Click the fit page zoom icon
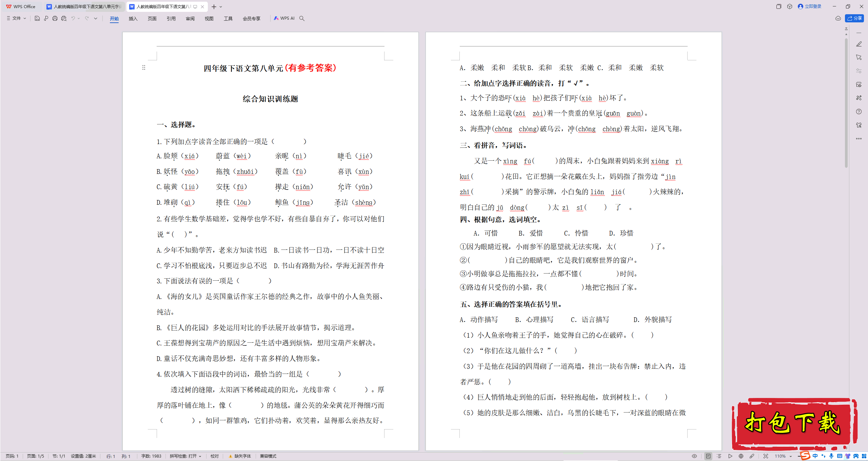The height and width of the screenshot is (461, 868). point(766,456)
